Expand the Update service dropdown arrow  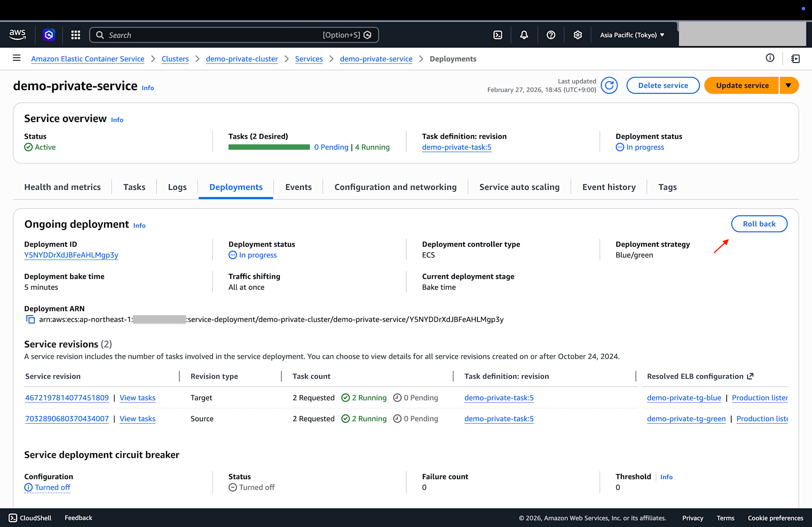coord(788,86)
